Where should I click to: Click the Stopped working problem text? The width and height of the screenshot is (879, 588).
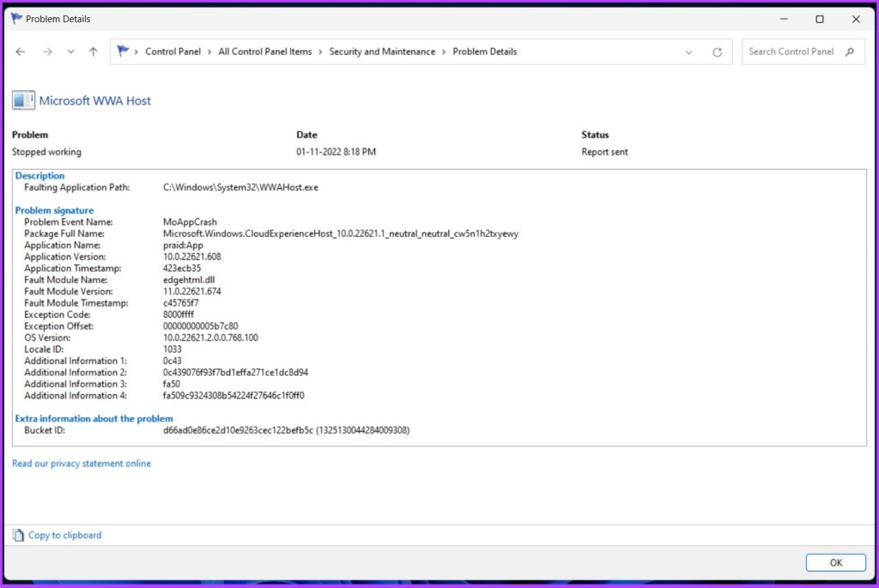(46, 152)
